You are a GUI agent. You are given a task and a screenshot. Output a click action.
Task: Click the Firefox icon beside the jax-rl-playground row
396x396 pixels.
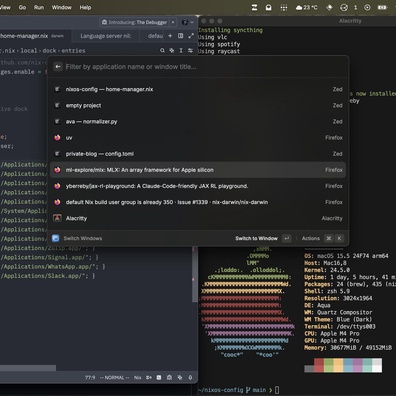[57, 186]
